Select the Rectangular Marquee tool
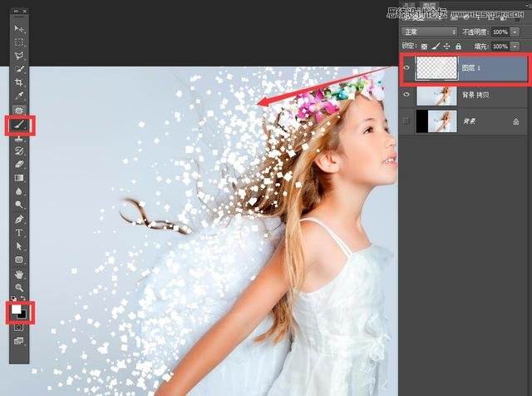 point(19,42)
